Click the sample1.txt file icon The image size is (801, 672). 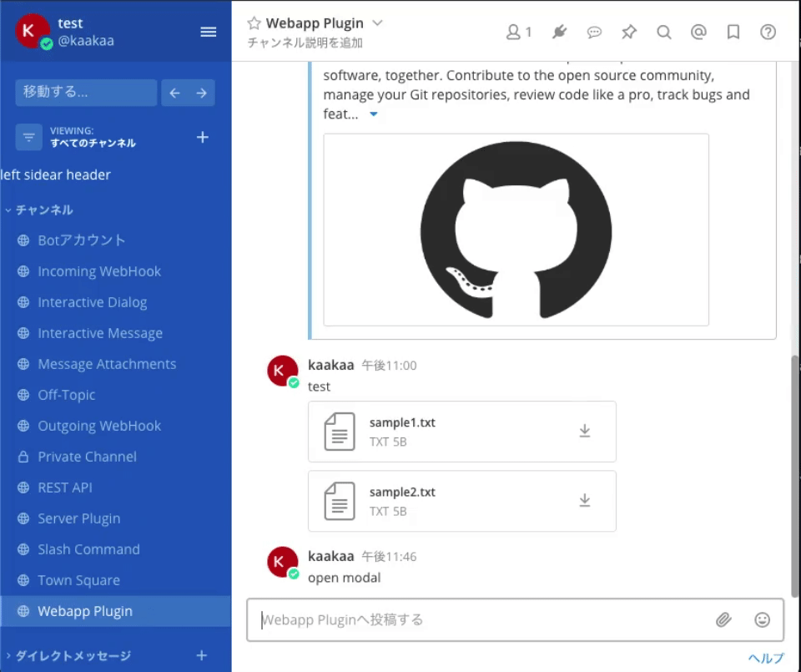(x=340, y=432)
